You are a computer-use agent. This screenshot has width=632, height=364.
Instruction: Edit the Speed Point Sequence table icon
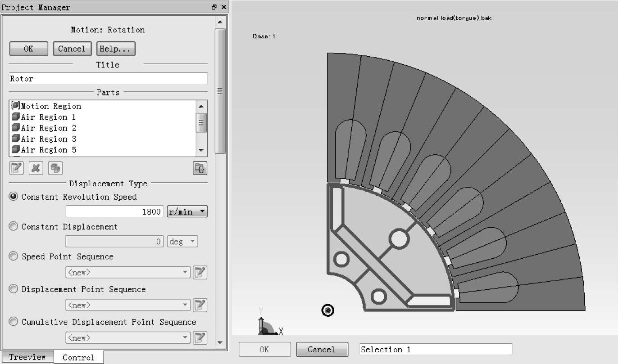(x=200, y=273)
